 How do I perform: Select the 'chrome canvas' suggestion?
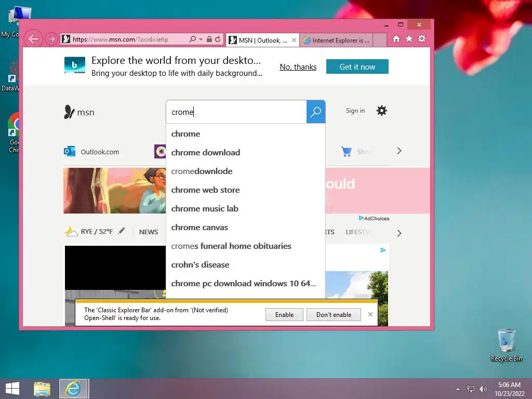pyautogui.click(x=246, y=228)
